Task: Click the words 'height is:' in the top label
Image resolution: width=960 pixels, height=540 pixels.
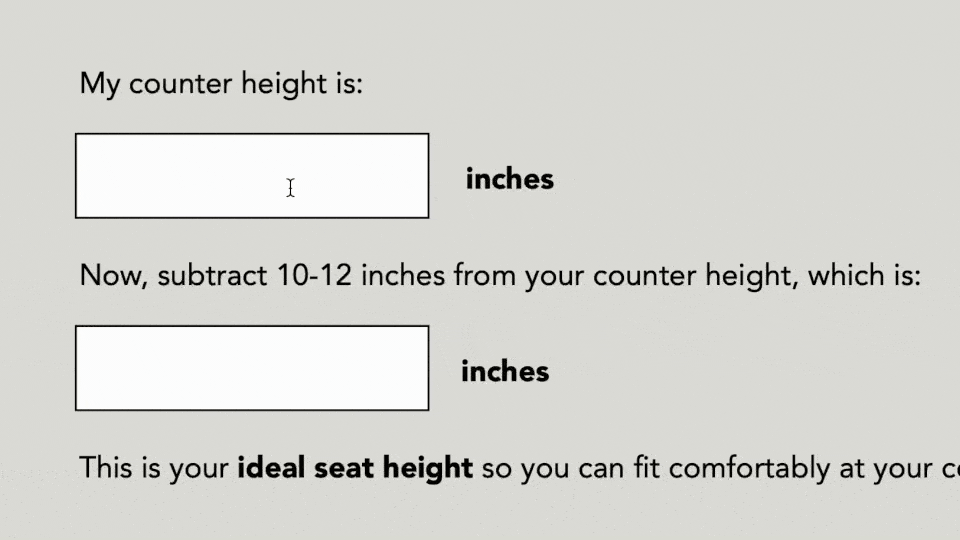Action: (x=302, y=83)
